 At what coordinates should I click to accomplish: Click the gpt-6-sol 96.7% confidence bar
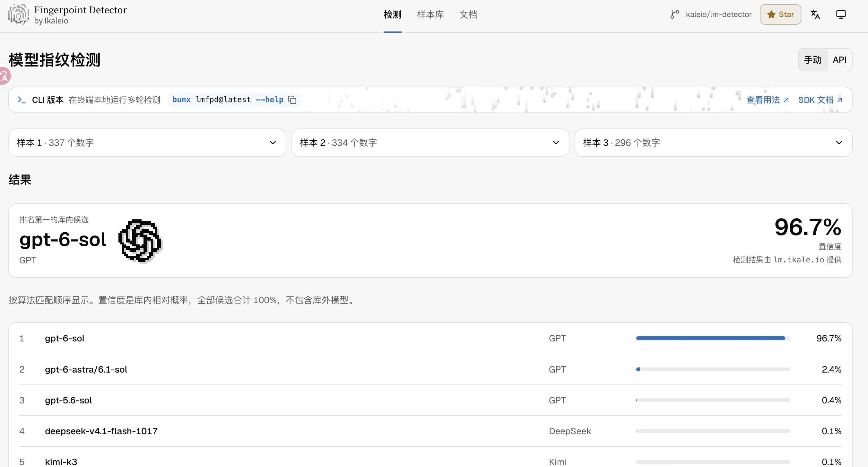pyautogui.click(x=713, y=338)
